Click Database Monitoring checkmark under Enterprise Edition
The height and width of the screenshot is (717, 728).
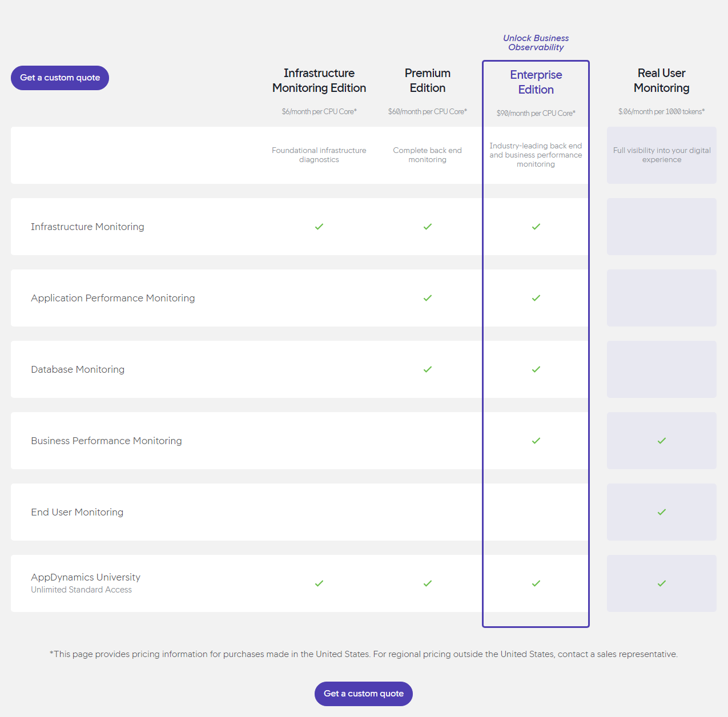(536, 369)
